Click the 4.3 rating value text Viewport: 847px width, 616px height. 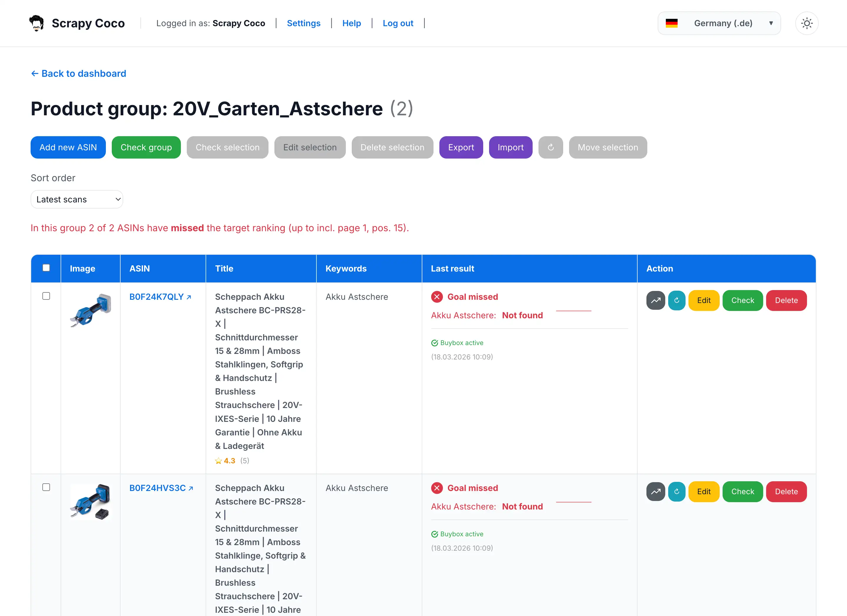coord(229,461)
